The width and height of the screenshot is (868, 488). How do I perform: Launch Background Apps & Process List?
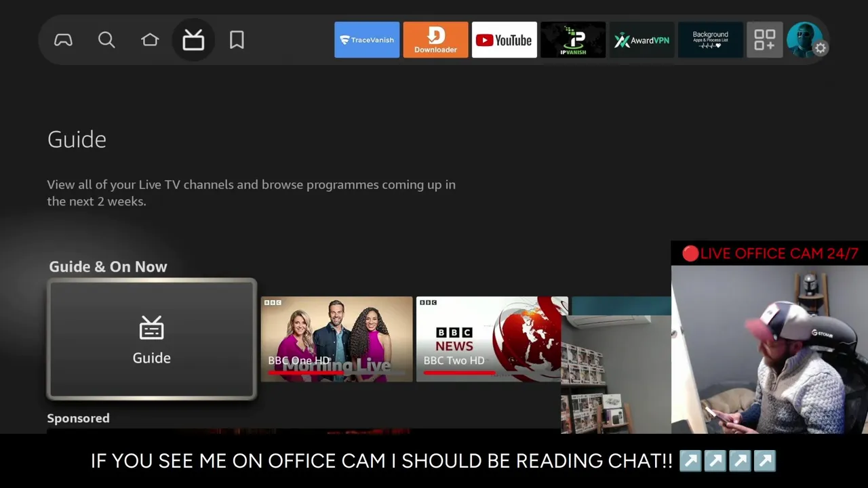coord(711,40)
